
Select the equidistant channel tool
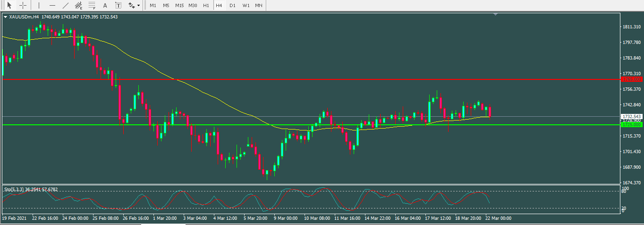pos(79,6)
